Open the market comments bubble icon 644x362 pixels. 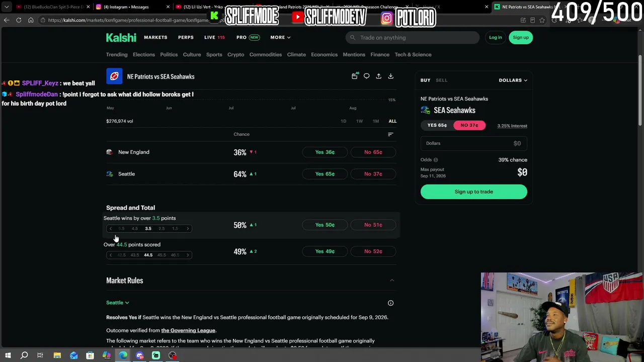point(366,76)
